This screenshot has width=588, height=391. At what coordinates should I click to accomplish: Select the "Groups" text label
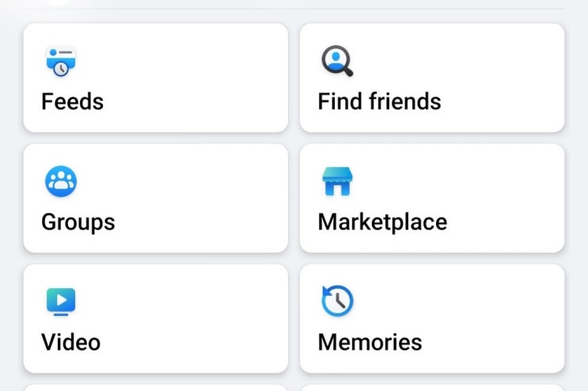tap(78, 222)
